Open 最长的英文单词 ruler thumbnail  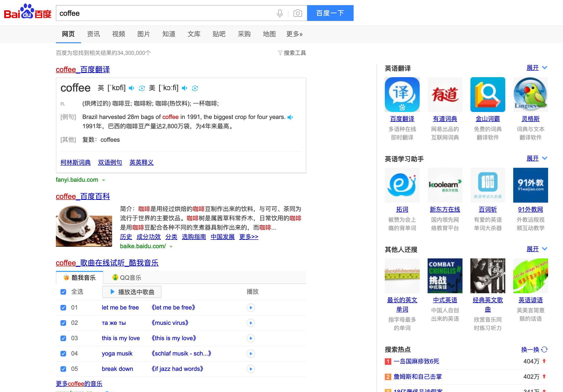[402, 276]
